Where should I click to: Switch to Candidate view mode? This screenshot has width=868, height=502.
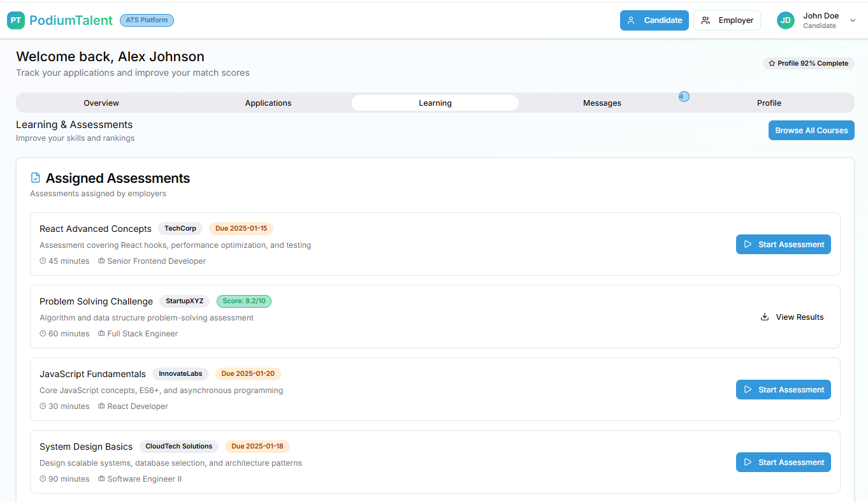click(x=654, y=20)
